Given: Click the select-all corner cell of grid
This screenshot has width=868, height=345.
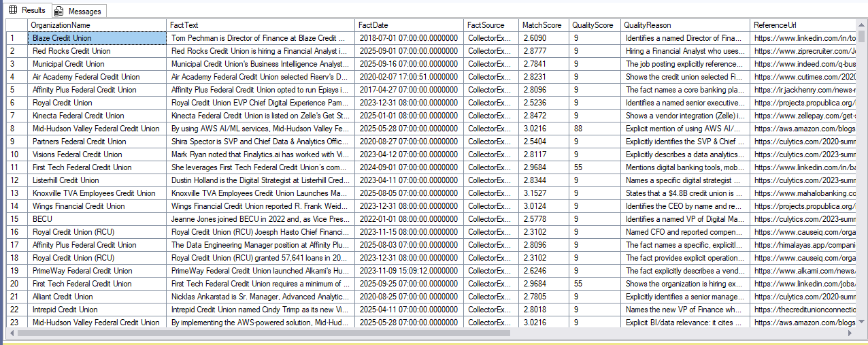Looking at the screenshot, I should pyautogui.click(x=16, y=25).
